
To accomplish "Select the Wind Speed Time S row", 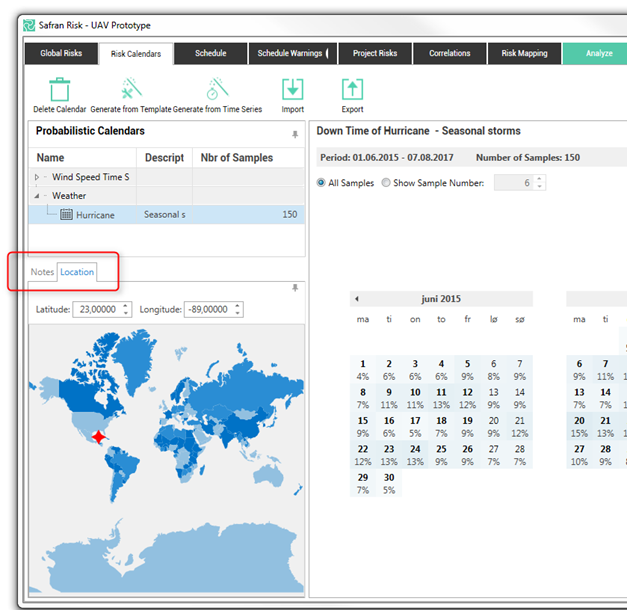I will point(166,177).
